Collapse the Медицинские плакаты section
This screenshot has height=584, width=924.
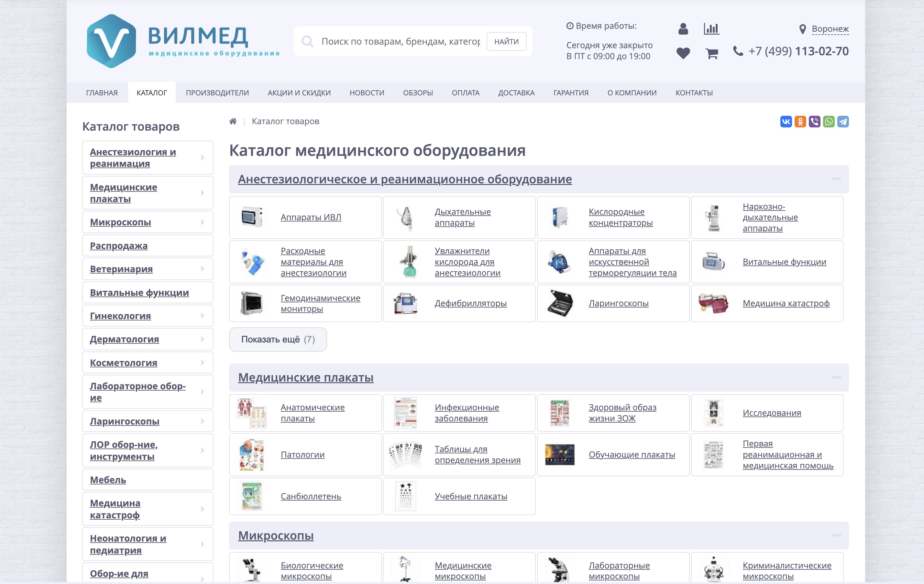[837, 377]
